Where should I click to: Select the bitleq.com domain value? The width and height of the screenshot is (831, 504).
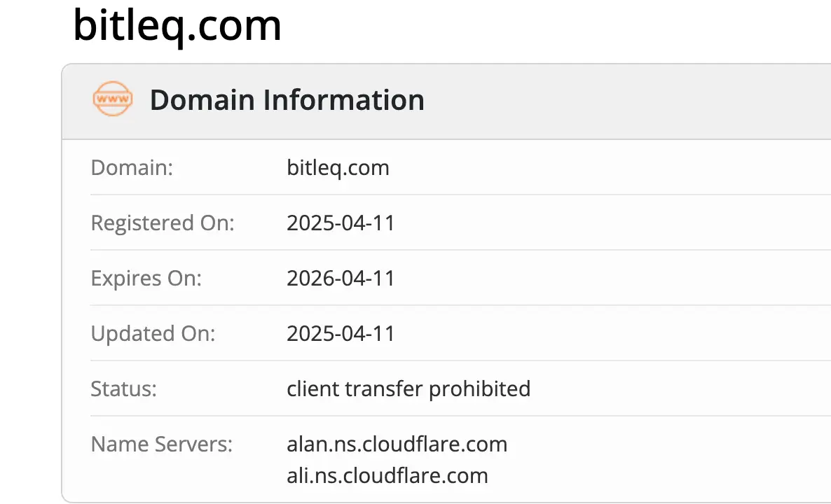tap(338, 168)
